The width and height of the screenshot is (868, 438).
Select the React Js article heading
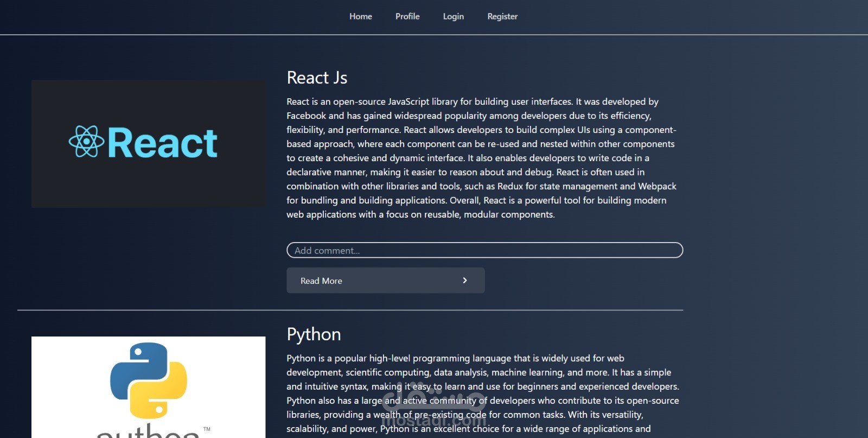tap(317, 78)
